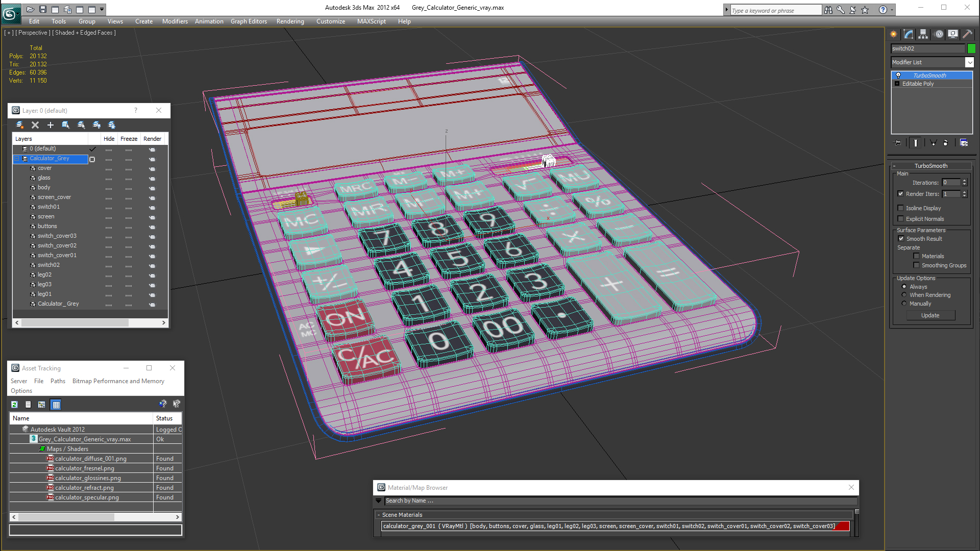980x551 pixels.
Task: Open the Display panel tab
Action: [x=953, y=34]
